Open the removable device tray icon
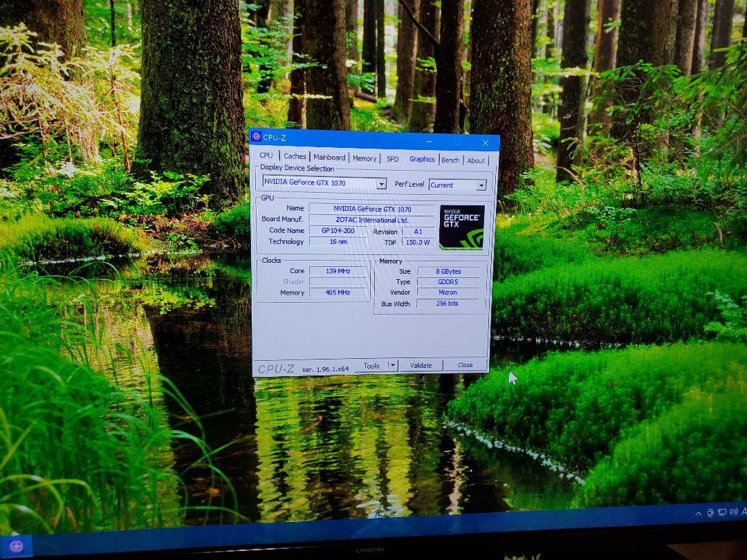Screen dimensions: 747x560 pos(710,513)
